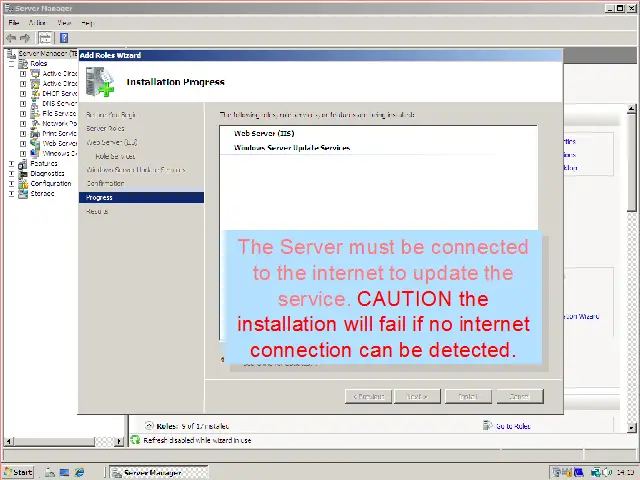This screenshot has height=480, width=640.
Task: Click the green Refresh icon in status area
Action: click(135, 440)
